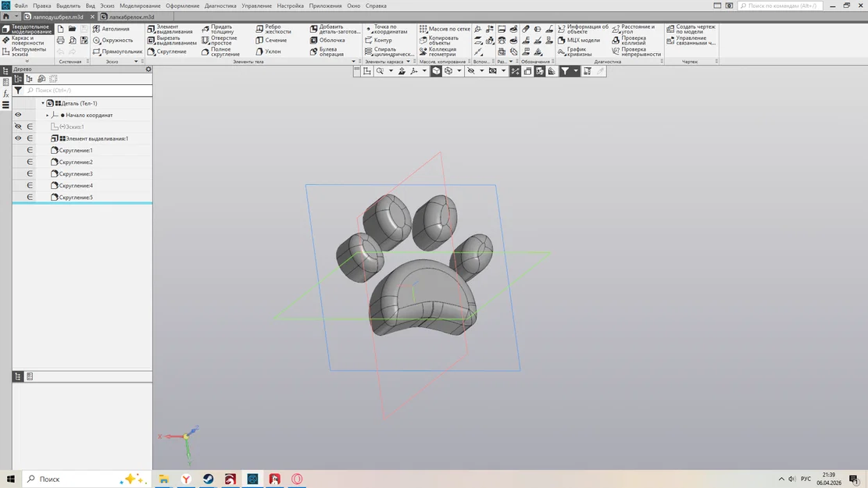Open the Файл menu
This screenshot has width=868, height=488.
[x=21, y=5]
